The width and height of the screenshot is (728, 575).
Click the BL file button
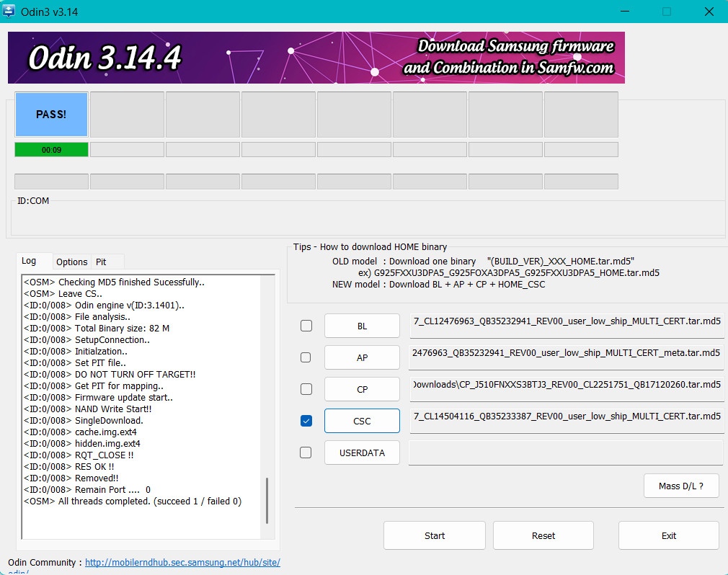click(362, 326)
